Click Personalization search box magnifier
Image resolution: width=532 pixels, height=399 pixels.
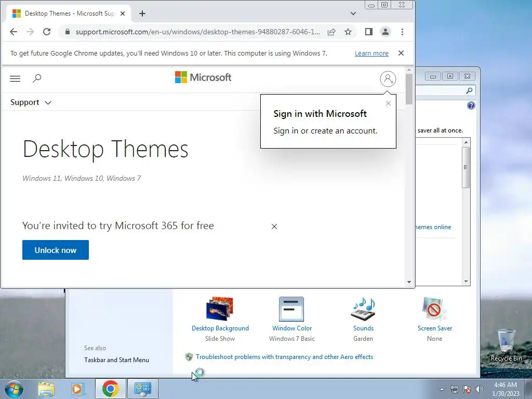pyautogui.click(x=469, y=90)
